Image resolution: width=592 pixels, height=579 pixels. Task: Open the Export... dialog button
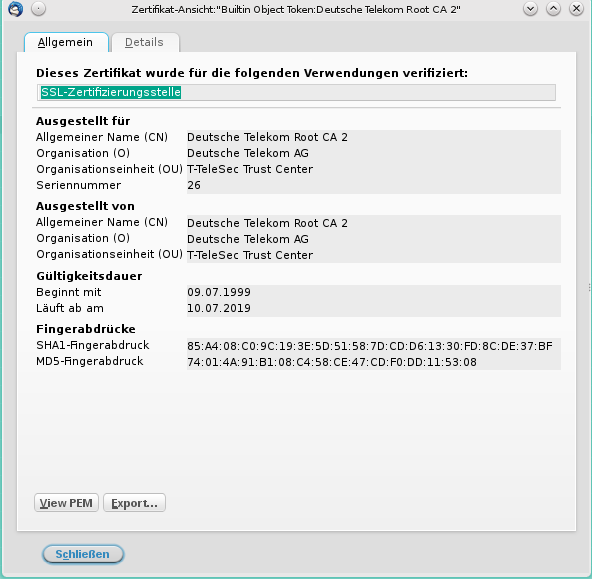[x=134, y=503]
